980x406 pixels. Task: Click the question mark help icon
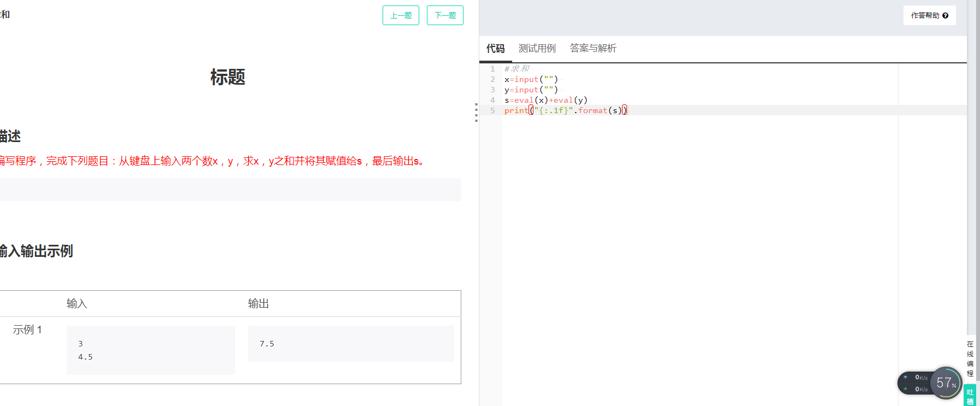tap(945, 16)
